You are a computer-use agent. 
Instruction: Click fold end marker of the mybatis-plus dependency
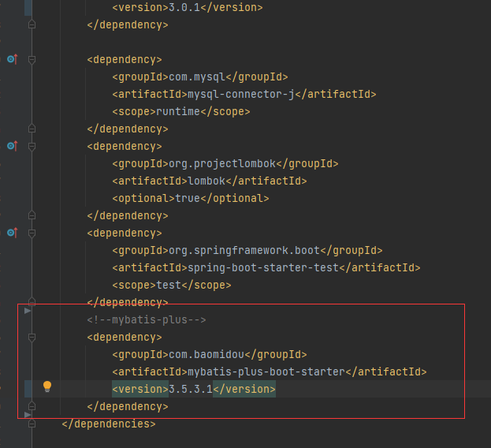[x=32, y=406]
